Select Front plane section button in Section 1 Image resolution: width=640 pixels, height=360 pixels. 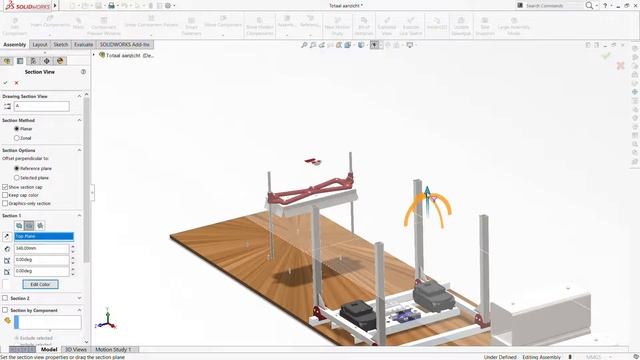(19, 225)
